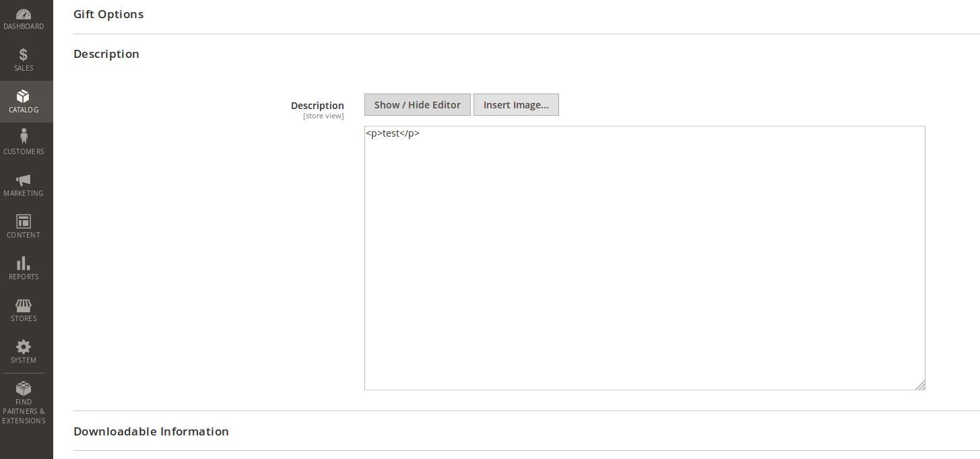Open Find Partners & Extensions
The height and width of the screenshot is (459, 980).
tap(24, 402)
